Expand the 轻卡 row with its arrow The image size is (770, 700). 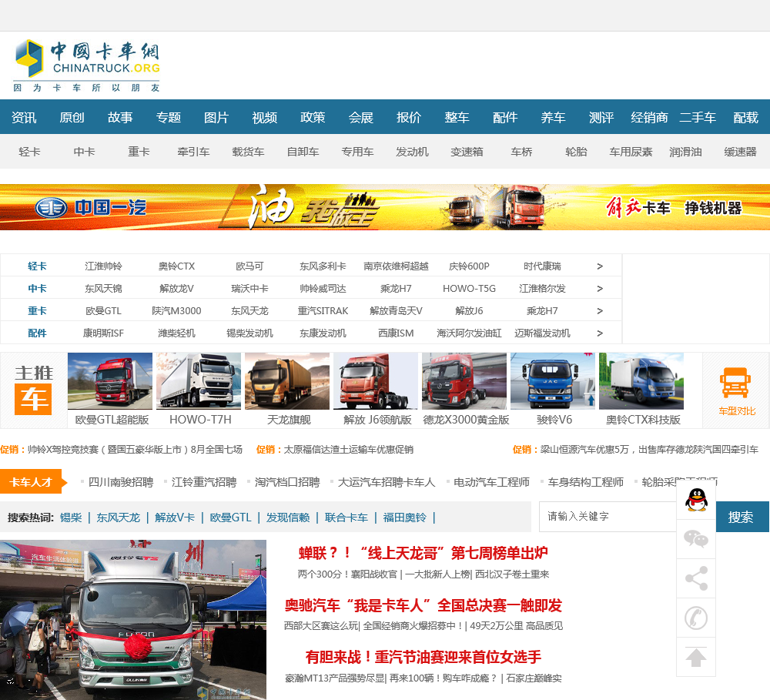(x=600, y=266)
